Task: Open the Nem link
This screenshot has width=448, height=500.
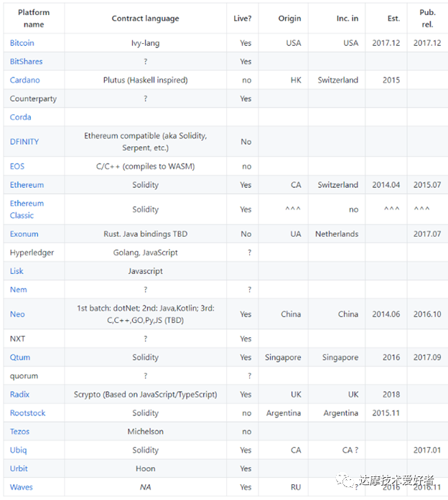Action: tap(19, 290)
